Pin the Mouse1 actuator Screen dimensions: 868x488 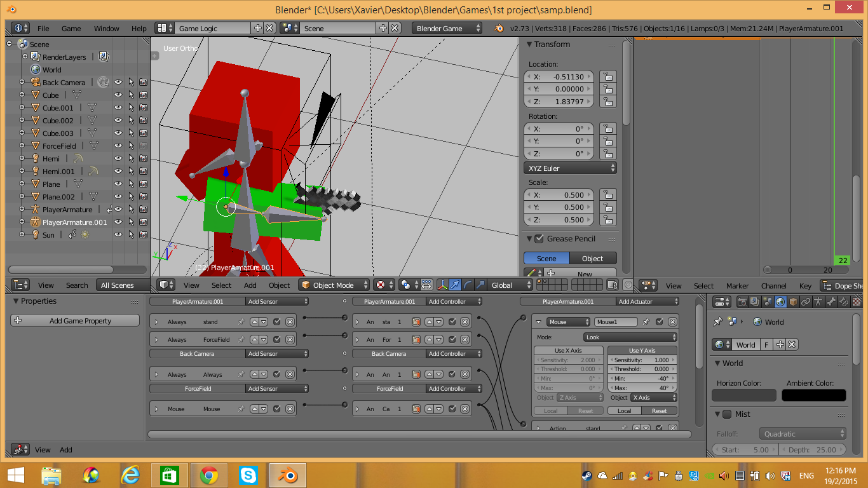(646, 322)
